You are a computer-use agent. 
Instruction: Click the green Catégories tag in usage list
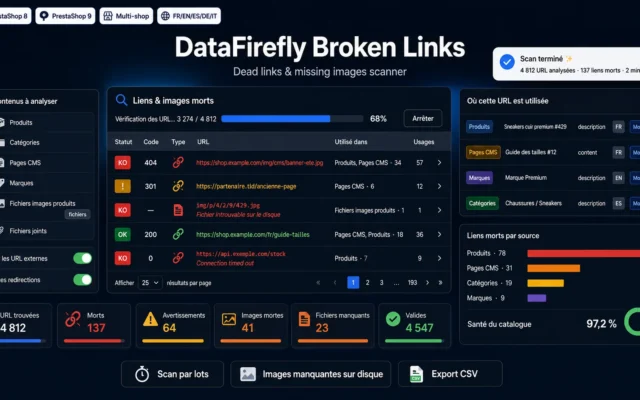[482, 203]
